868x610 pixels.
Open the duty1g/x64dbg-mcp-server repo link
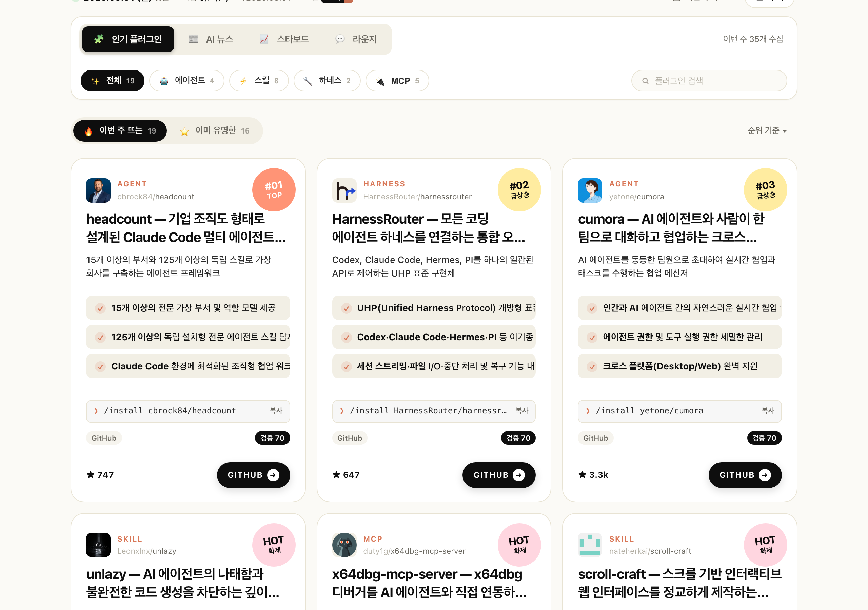point(414,551)
